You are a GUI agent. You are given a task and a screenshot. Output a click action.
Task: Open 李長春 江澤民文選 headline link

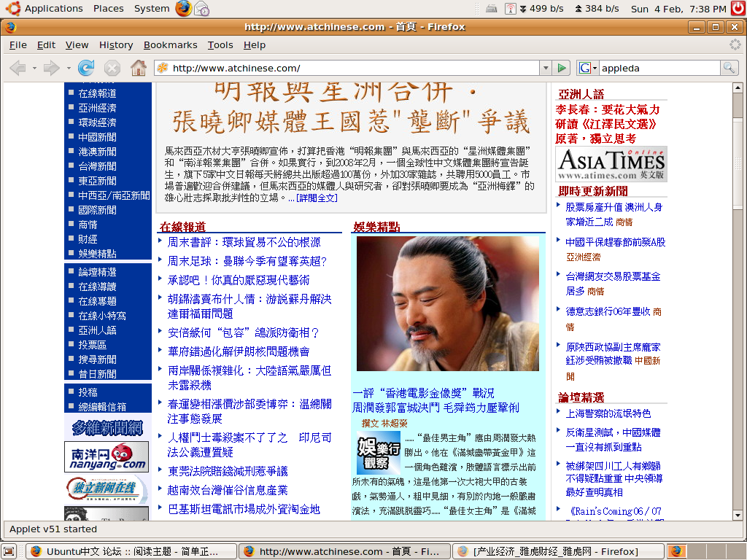click(608, 124)
